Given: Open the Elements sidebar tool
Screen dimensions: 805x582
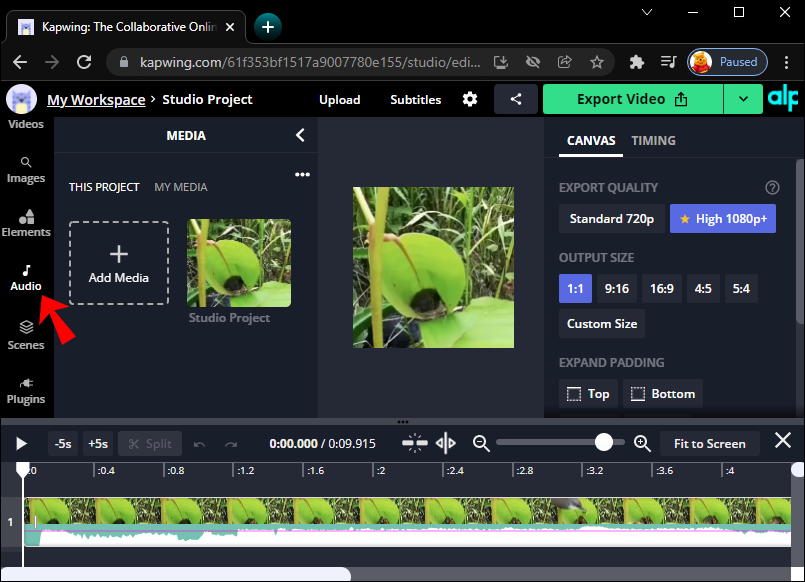Looking at the screenshot, I should 26,223.
